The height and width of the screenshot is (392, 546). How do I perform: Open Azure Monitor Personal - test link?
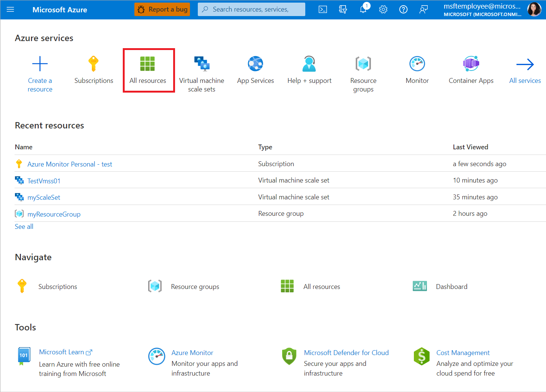70,164
